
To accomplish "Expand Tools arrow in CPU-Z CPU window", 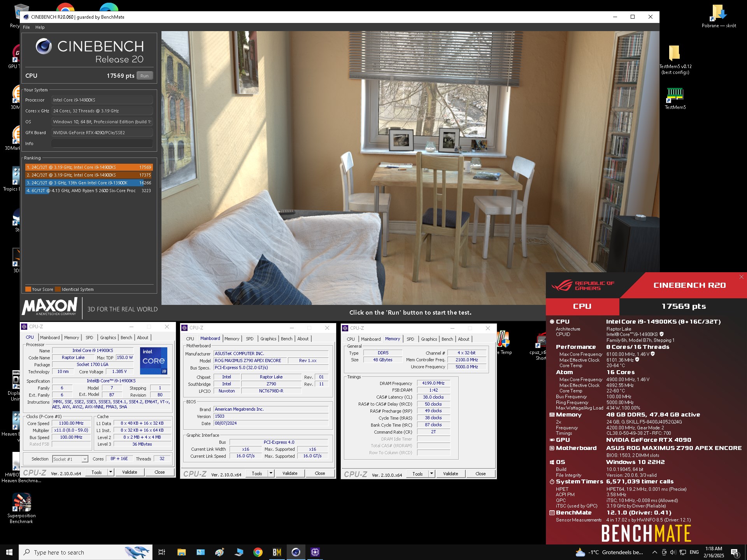I will 111,472.
